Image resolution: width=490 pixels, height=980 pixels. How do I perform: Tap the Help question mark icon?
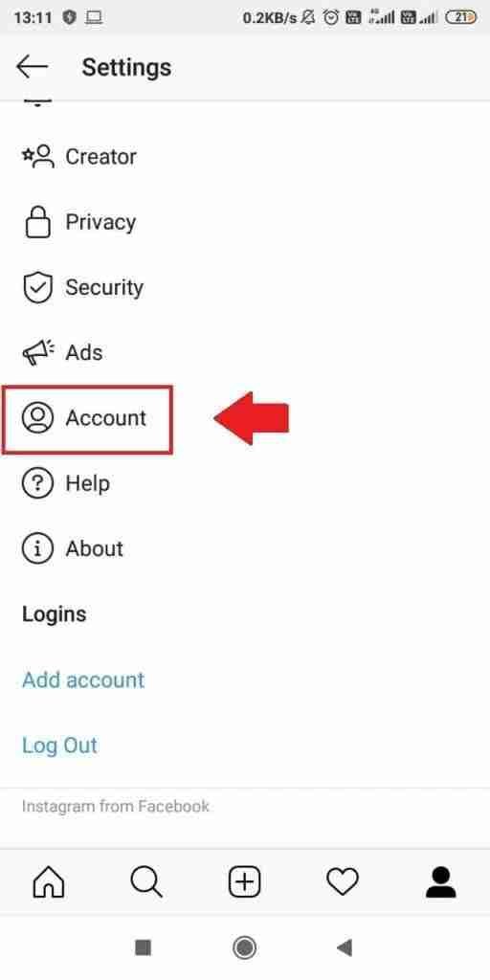[x=38, y=483]
